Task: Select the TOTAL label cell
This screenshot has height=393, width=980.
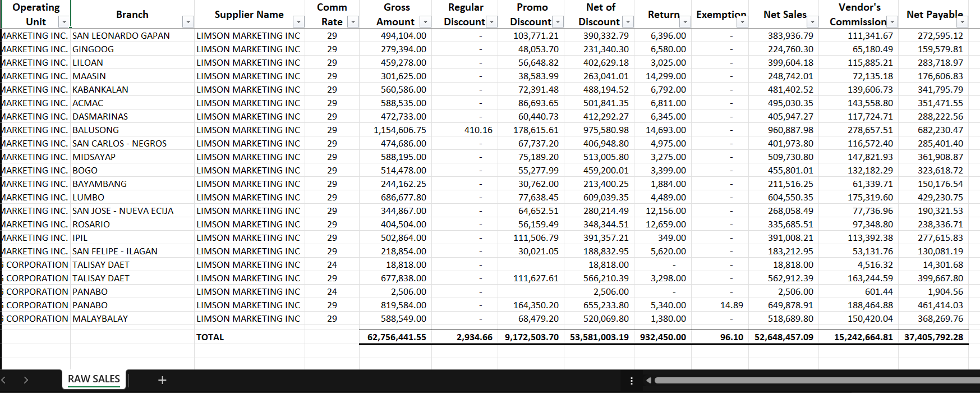Action: click(249, 337)
